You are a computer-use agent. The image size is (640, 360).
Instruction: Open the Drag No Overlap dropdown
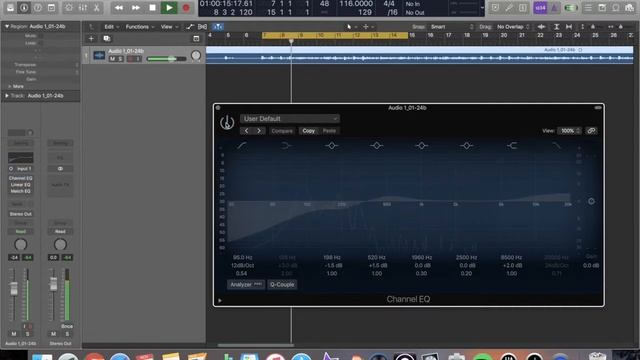pos(513,27)
